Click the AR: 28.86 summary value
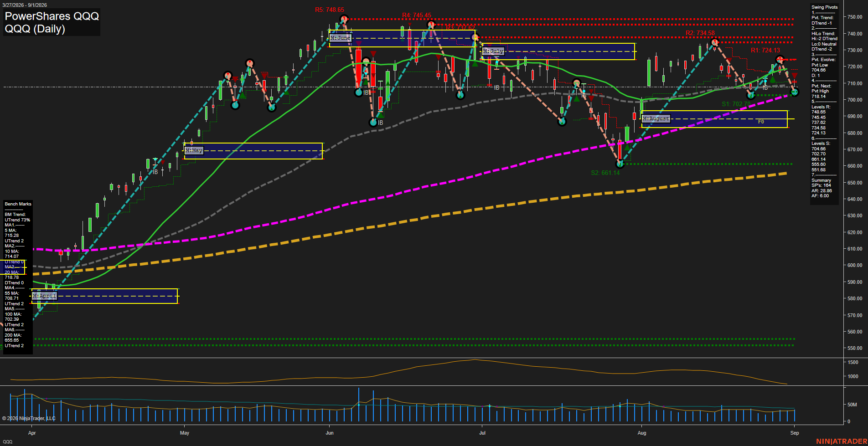The width and height of the screenshot is (868, 446). pos(821,191)
